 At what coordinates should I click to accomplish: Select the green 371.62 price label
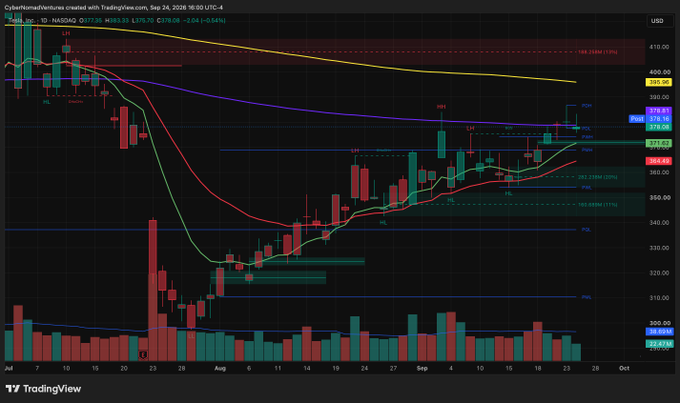pyautogui.click(x=658, y=143)
